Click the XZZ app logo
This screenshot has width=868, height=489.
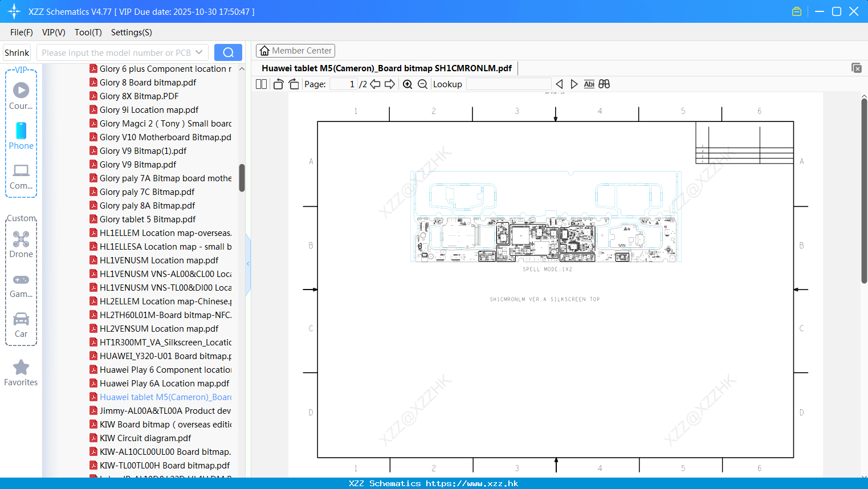click(14, 11)
